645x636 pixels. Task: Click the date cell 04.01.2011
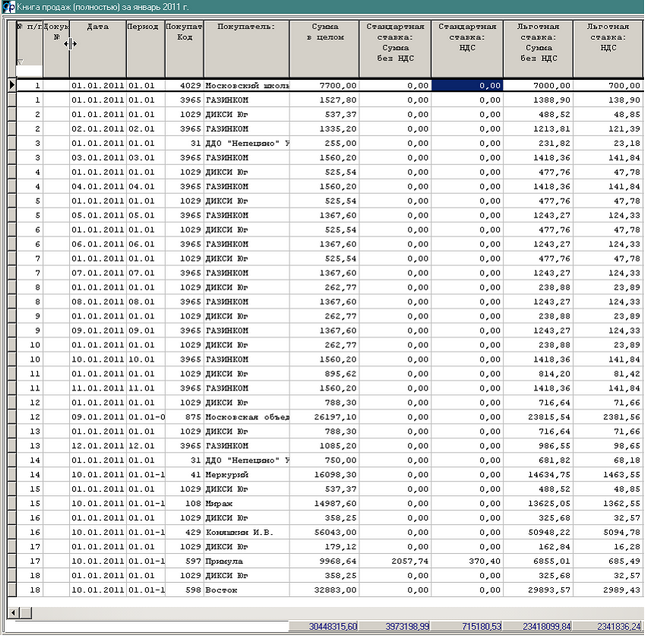[x=98, y=186]
